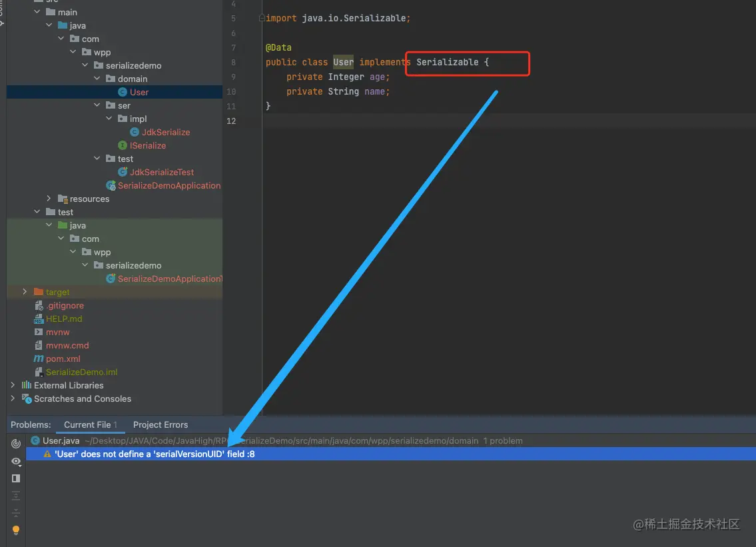Click the .gitignore file icon

(x=39, y=305)
